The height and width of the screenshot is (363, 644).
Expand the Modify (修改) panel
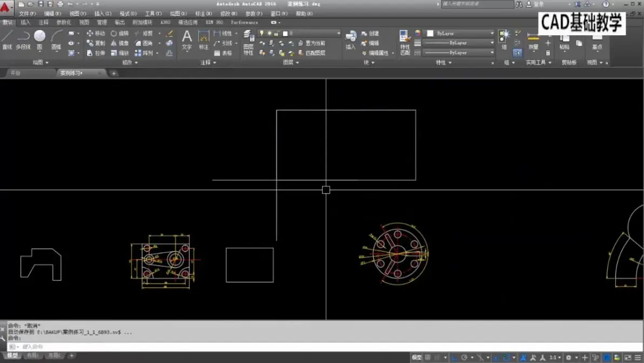pyautogui.click(x=130, y=63)
